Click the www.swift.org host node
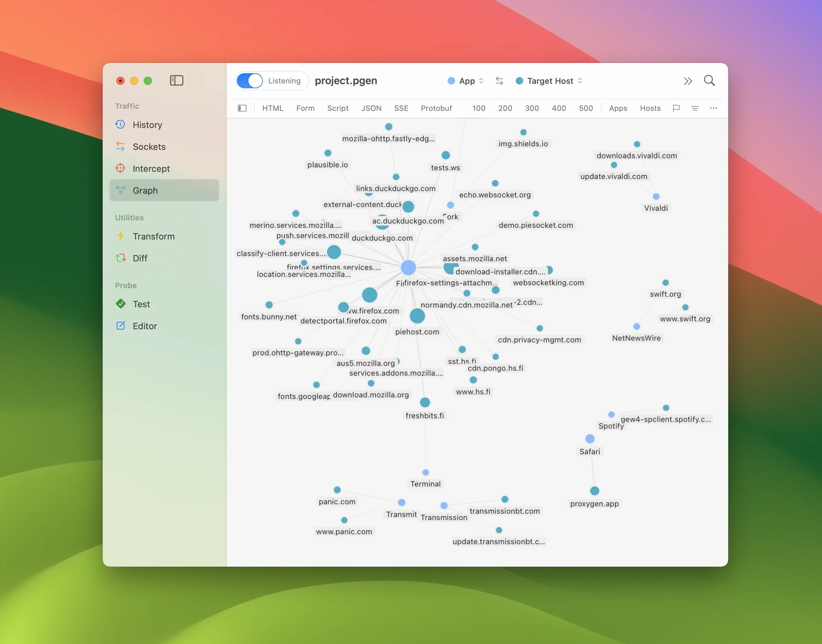 point(685,307)
